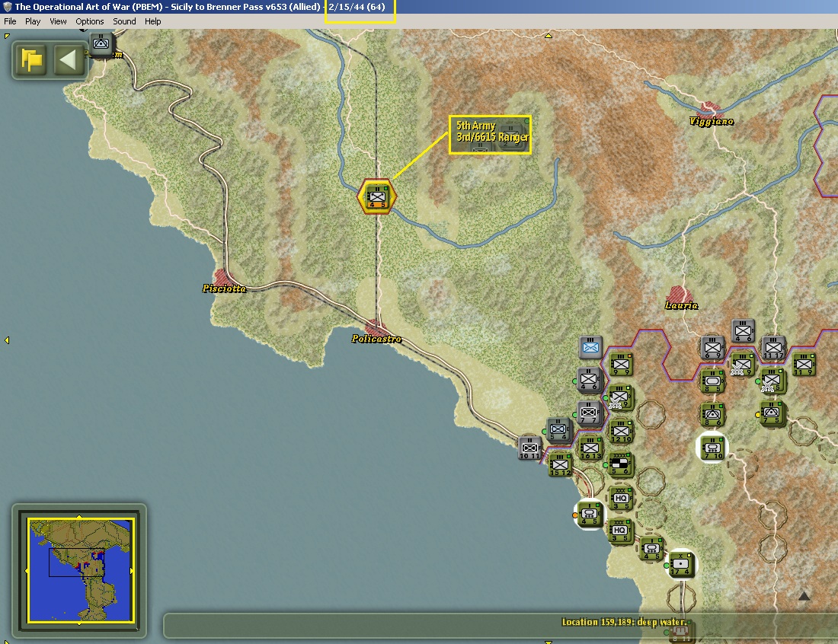The height and width of the screenshot is (644, 838).
Task: Click the Viggiano town label
Action: pyautogui.click(x=712, y=121)
